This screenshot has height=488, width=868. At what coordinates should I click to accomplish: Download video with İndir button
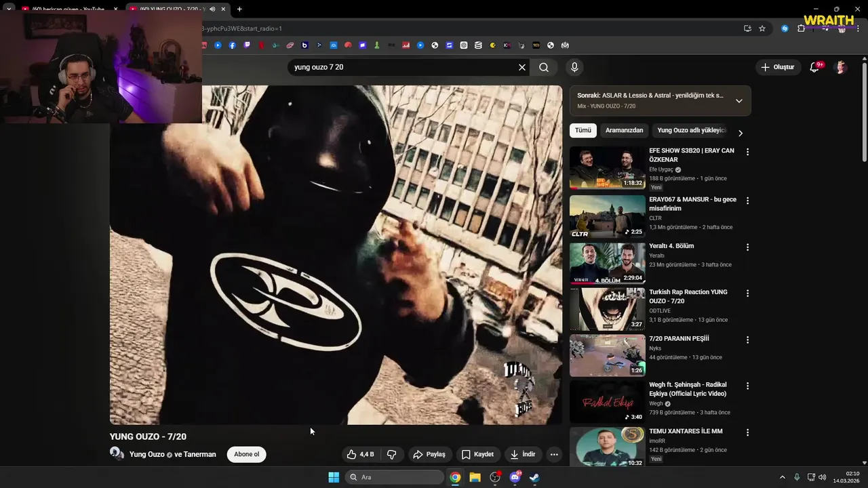(523, 454)
